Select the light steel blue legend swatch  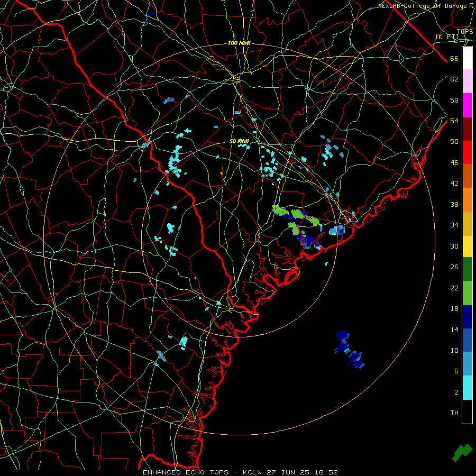tap(467, 363)
